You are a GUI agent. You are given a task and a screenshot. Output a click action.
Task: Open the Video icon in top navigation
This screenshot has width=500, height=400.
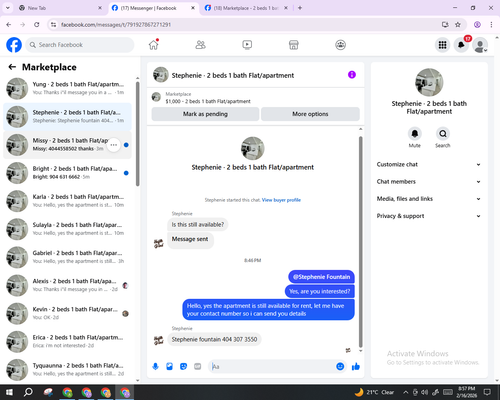coord(247,45)
